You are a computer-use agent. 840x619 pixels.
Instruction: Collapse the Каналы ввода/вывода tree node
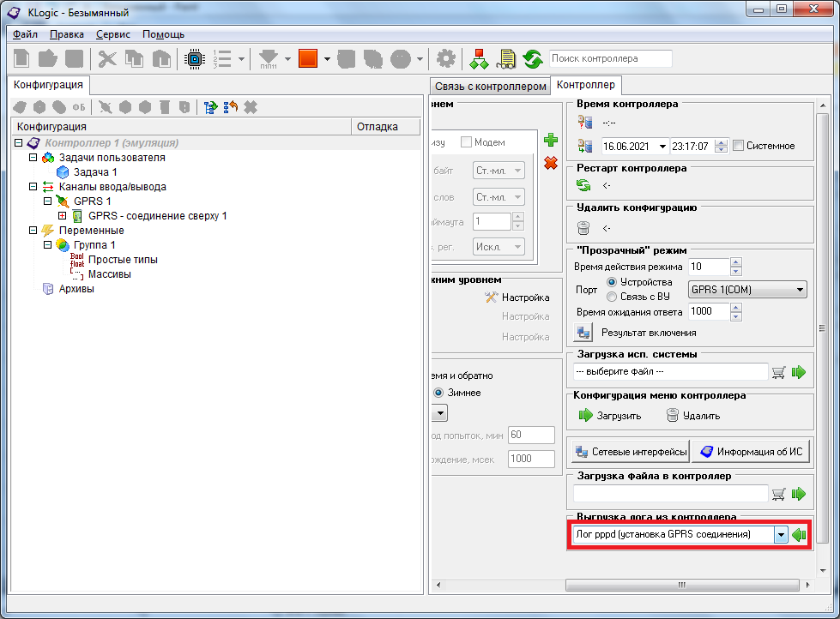pos(33,186)
